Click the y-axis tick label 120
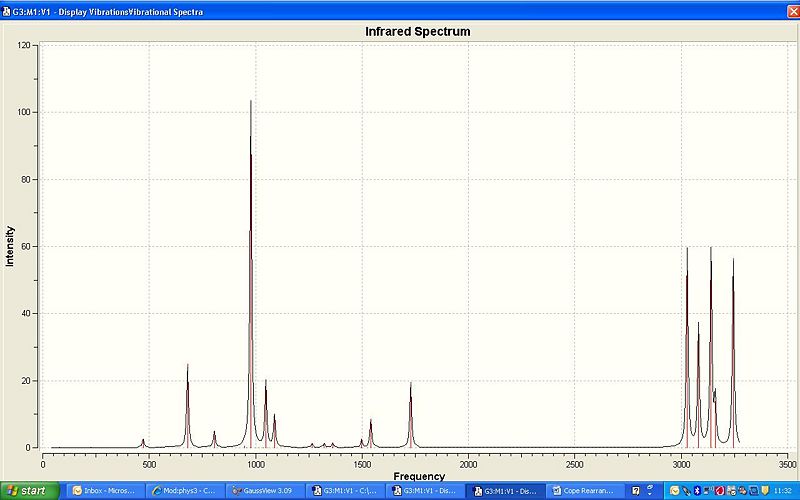This screenshot has width=800, height=500. coord(23,45)
